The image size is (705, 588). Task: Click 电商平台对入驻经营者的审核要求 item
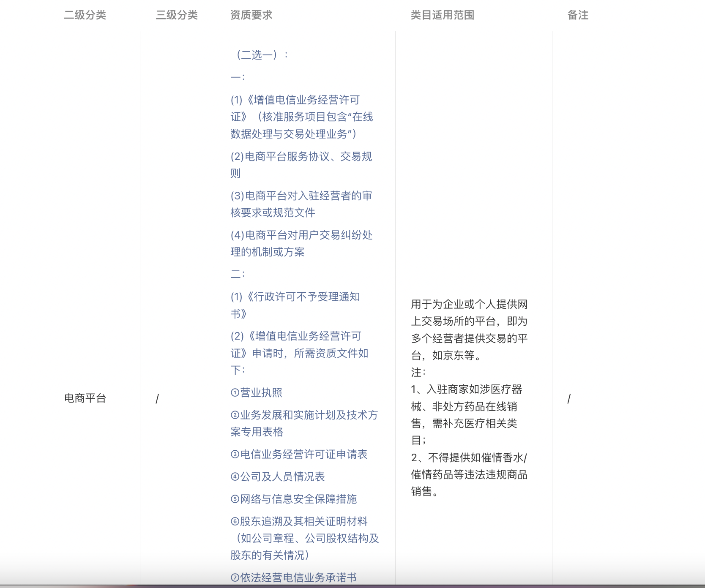pos(301,204)
